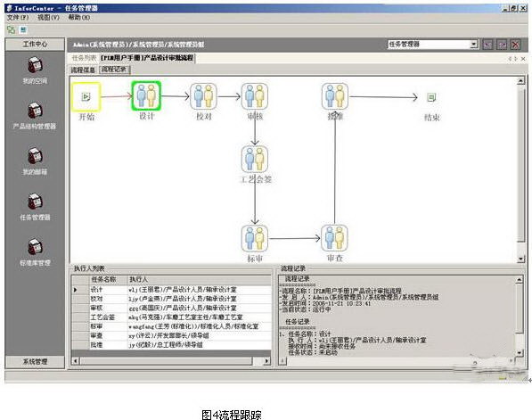The height and width of the screenshot is (420, 532).
Task: Click the 工作中心 sidebar header button
Action: [x=35, y=44]
